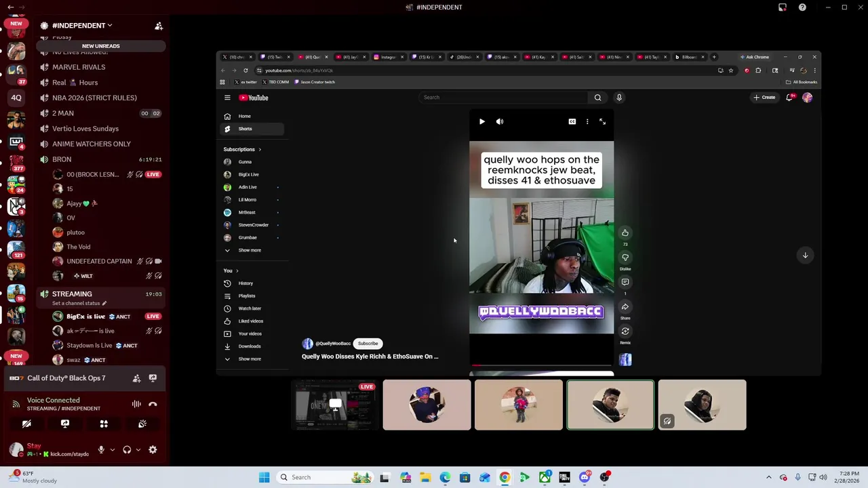Join the MARVEL RIVALS voice channel
Screen dimensions: 868x488
(79, 67)
